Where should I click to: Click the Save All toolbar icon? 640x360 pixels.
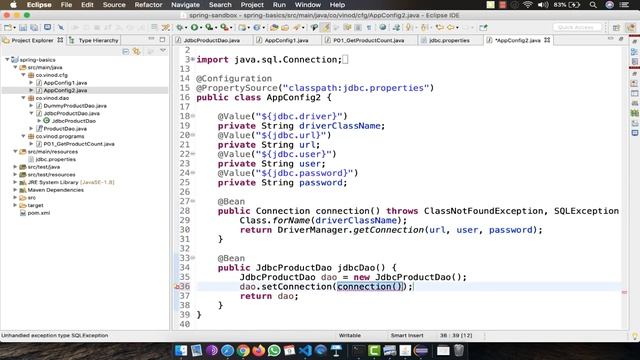coord(34,27)
